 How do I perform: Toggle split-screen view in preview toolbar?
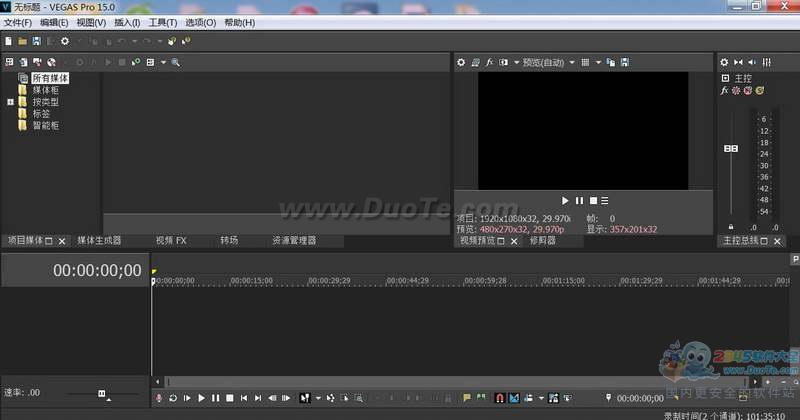click(504, 62)
